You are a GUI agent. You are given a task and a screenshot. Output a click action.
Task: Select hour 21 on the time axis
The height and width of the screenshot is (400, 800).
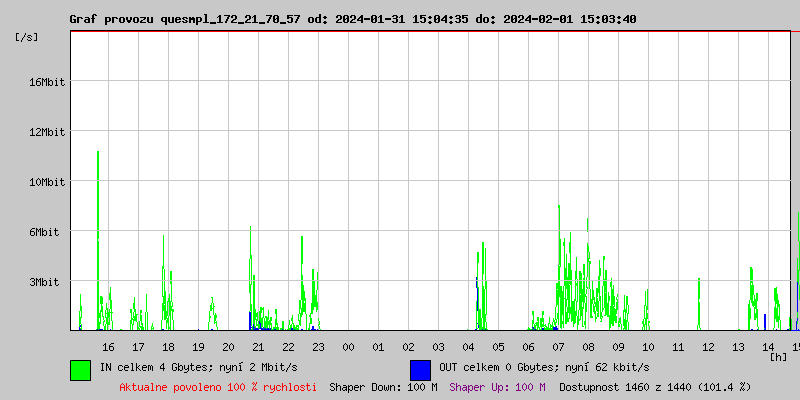click(x=258, y=347)
